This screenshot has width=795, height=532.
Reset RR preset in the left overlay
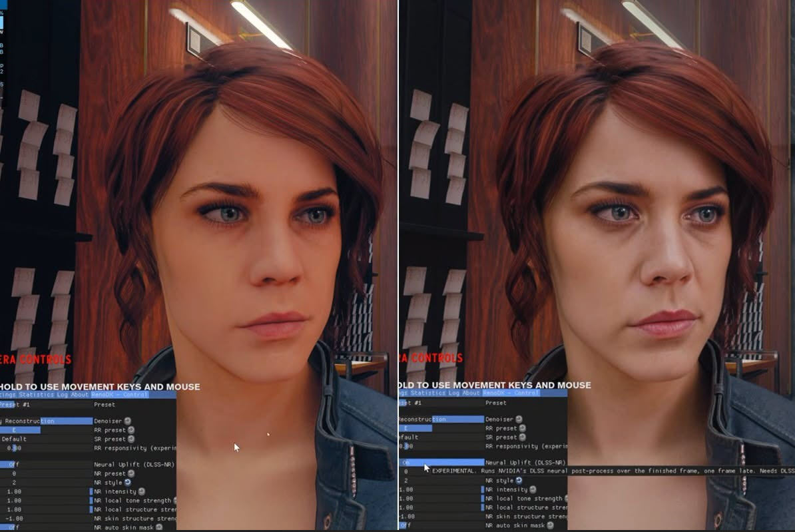tap(131, 430)
